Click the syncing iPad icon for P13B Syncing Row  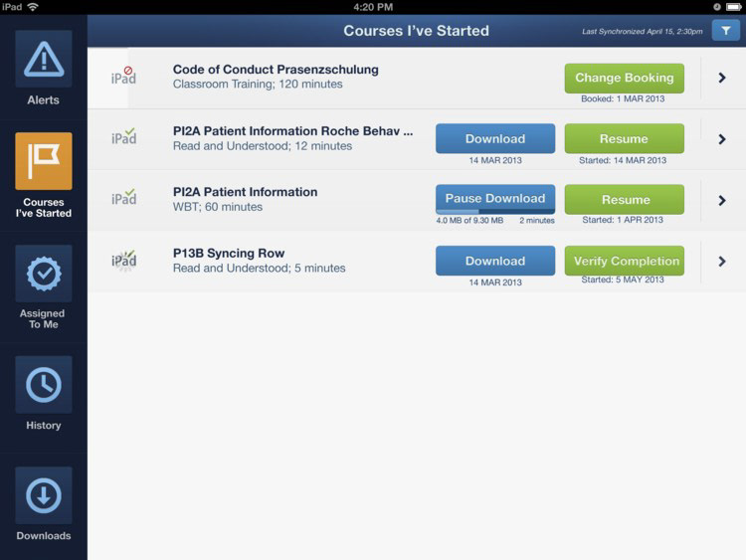(123, 261)
